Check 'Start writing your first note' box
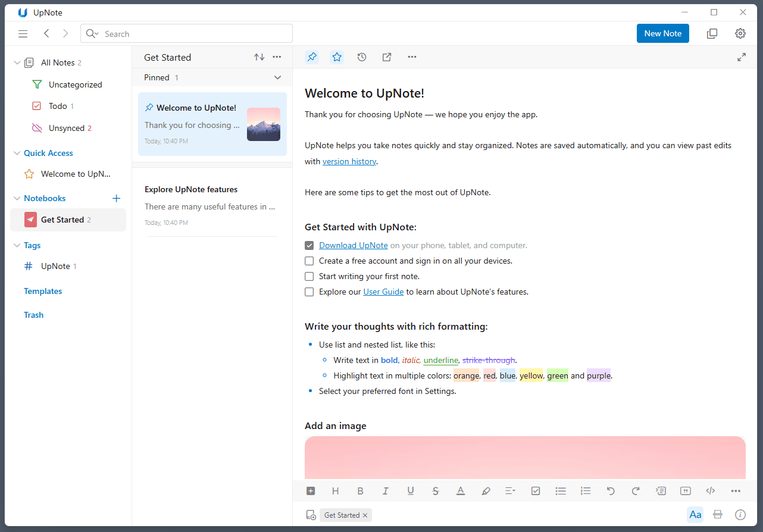The width and height of the screenshot is (763, 532). 309,276
